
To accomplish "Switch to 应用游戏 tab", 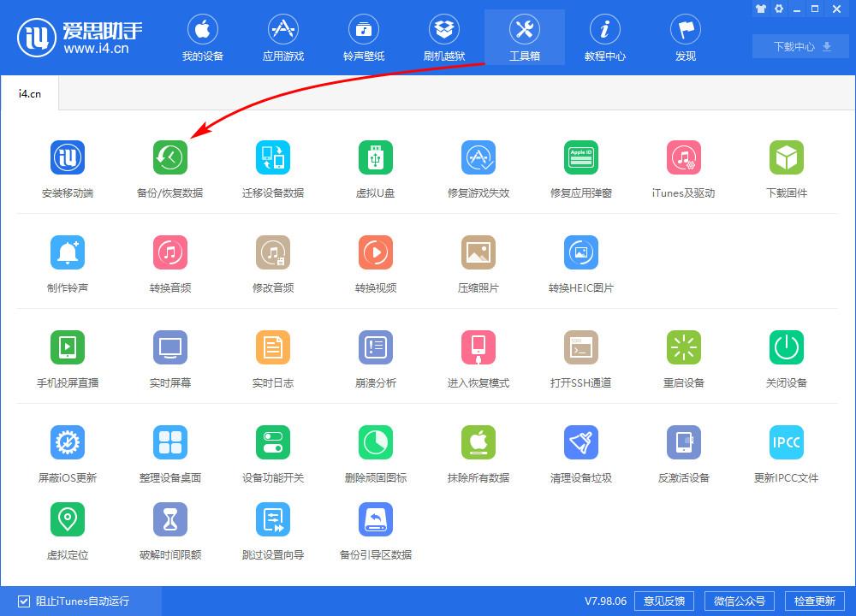I will click(x=282, y=38).
